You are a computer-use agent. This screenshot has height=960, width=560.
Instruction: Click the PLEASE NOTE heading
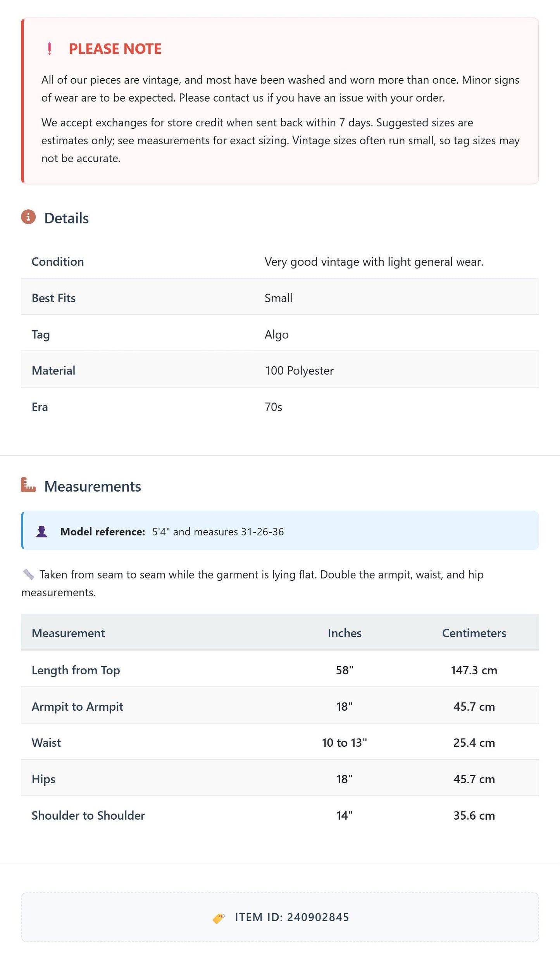[x=115, y=49]
